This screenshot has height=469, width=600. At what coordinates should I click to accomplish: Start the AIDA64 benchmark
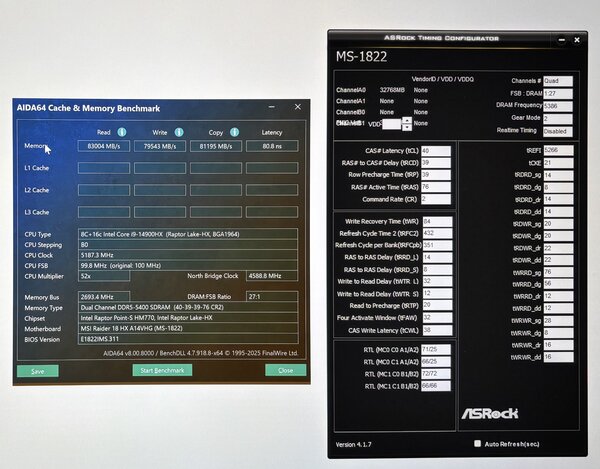pos(162,370)
